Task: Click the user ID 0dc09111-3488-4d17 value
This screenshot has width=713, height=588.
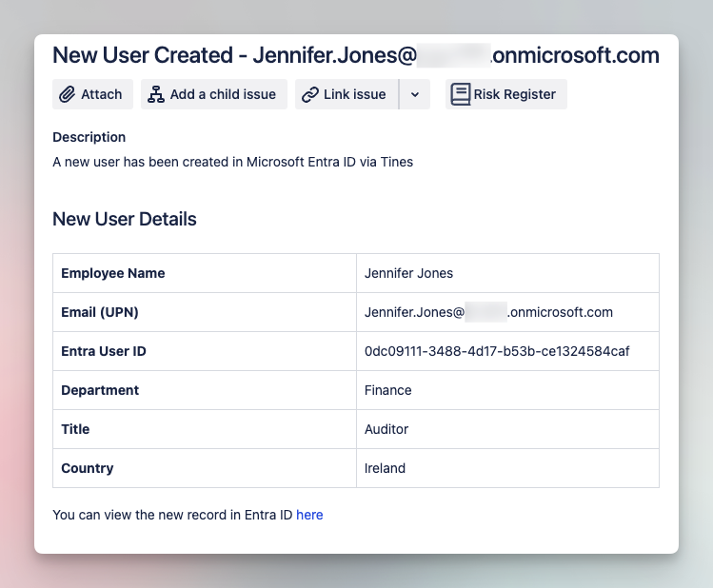Action: [x=497, y=351]
